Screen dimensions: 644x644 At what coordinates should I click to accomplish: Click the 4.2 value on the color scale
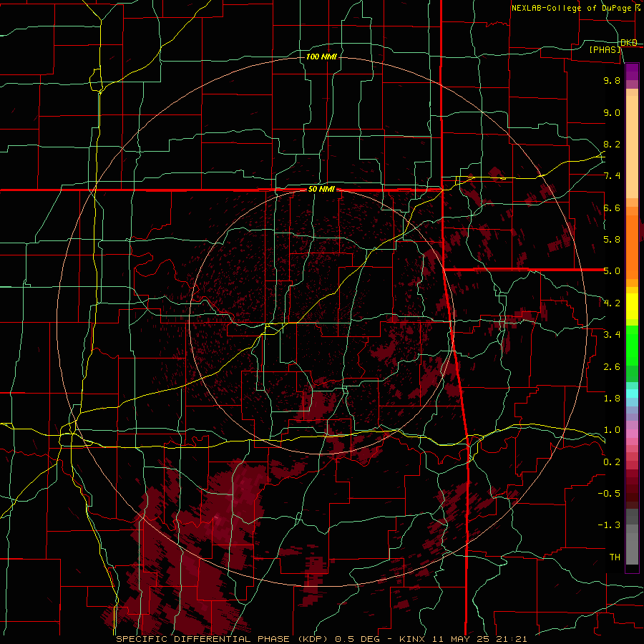(612, 303)
